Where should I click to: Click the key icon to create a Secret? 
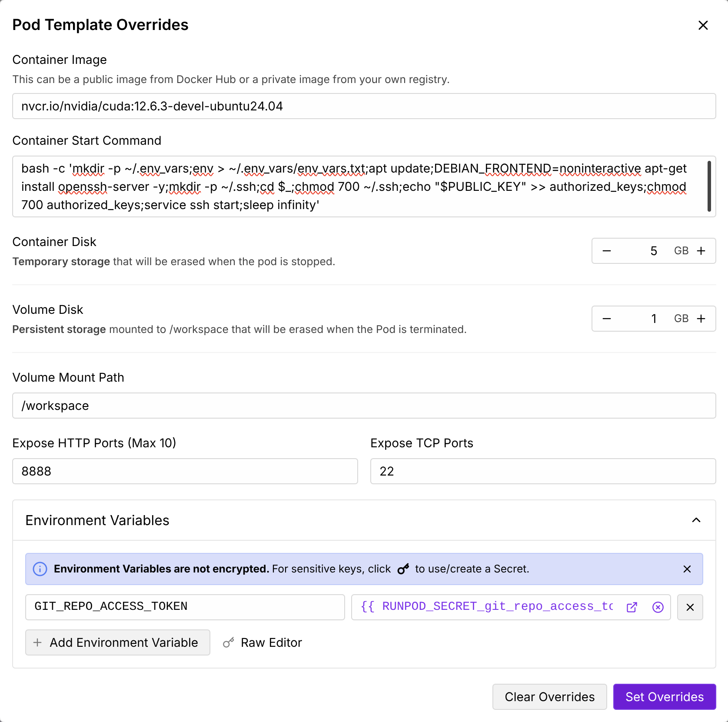[x=403, y=569]
